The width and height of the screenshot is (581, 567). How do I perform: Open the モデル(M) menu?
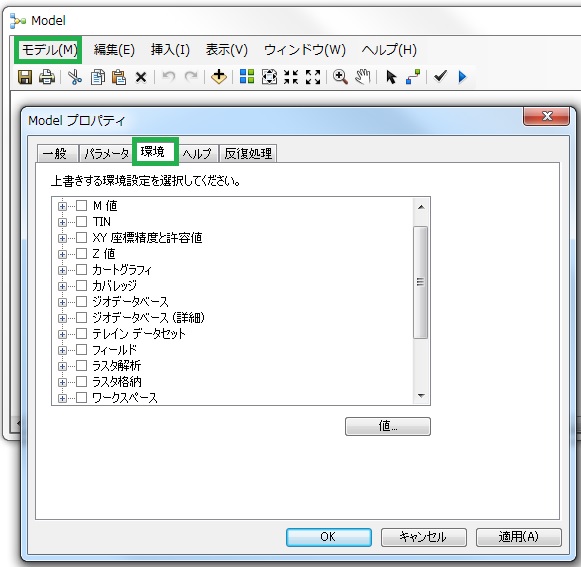click(x=49, y=50)
